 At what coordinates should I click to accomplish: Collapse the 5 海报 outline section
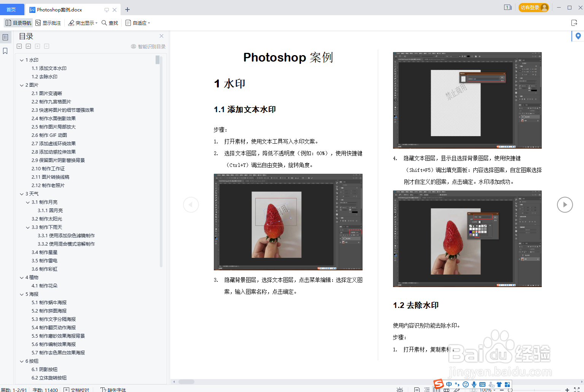point(22,294)
